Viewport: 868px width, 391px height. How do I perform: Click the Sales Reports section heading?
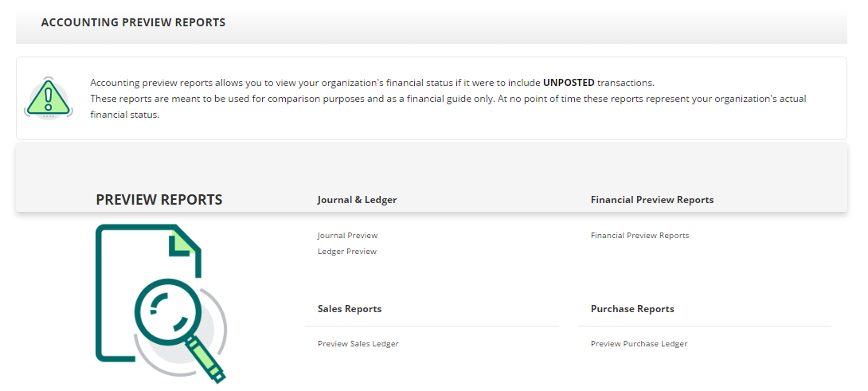(x=349, y=309)
